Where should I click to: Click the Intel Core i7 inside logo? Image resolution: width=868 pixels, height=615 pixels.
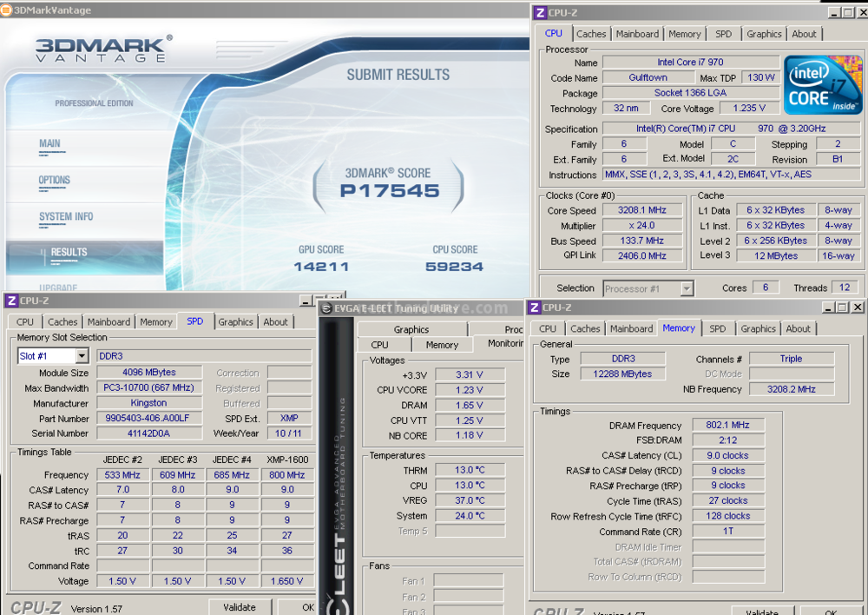pyautogui.click(x=823, y=84)
